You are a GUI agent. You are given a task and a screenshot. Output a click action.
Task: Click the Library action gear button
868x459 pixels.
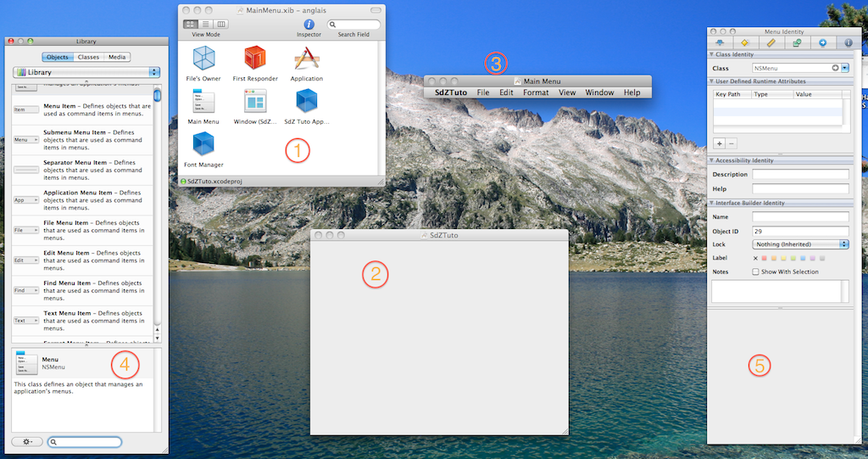[x=27, y=442]
